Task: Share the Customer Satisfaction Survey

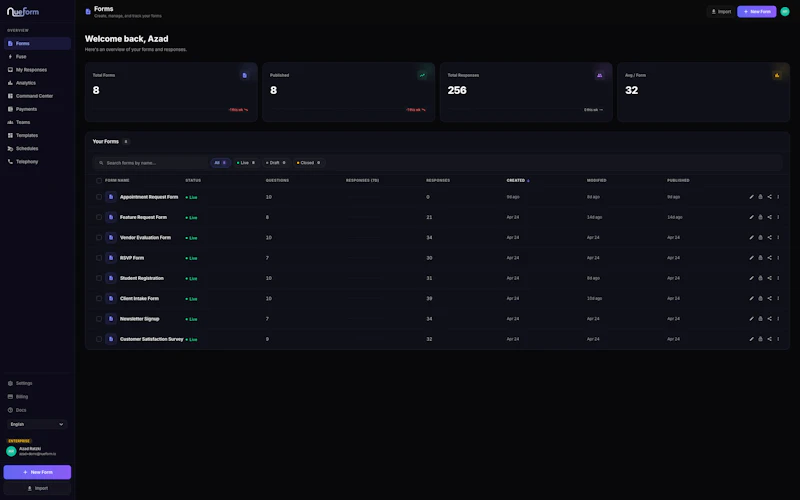Action: point(769,339)
